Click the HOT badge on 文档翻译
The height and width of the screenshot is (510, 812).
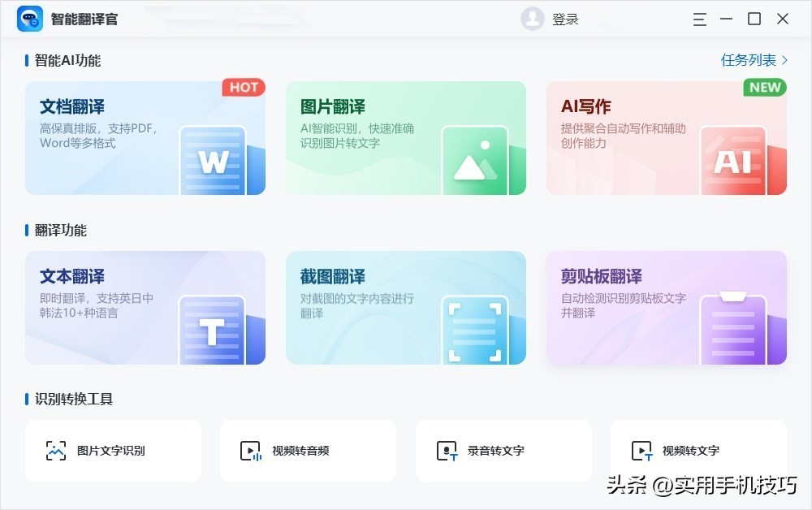tap(243, 88)
